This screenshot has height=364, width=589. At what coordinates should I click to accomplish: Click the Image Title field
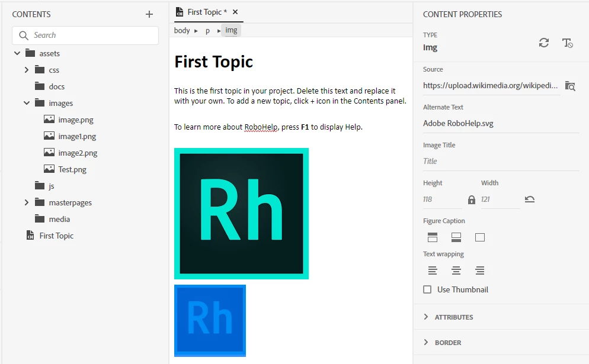(501, 162)
